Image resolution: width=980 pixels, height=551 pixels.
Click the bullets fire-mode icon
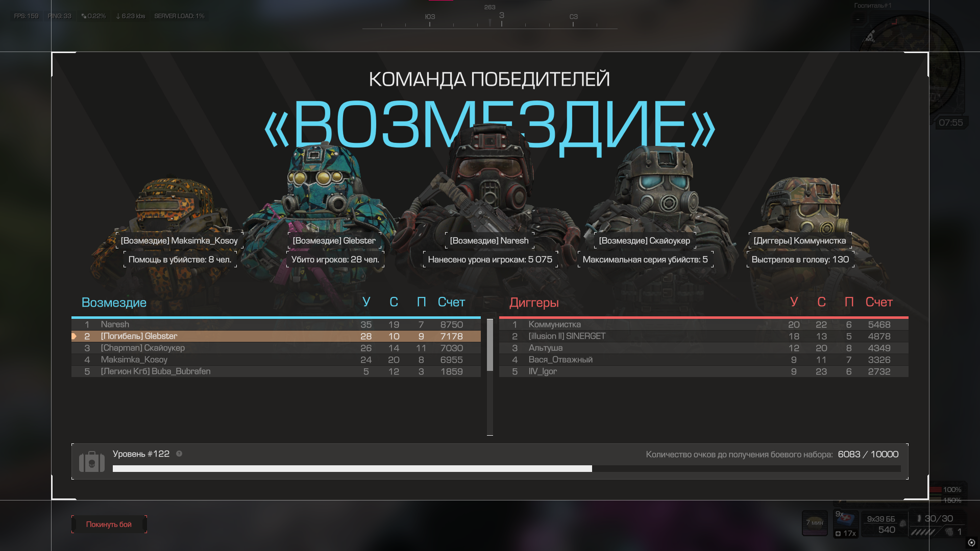(923, 532)
